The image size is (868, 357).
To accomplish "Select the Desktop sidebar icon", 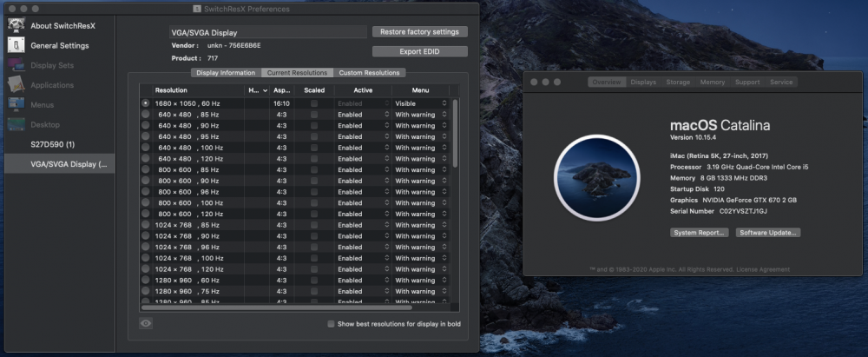I will pos(16,125).
